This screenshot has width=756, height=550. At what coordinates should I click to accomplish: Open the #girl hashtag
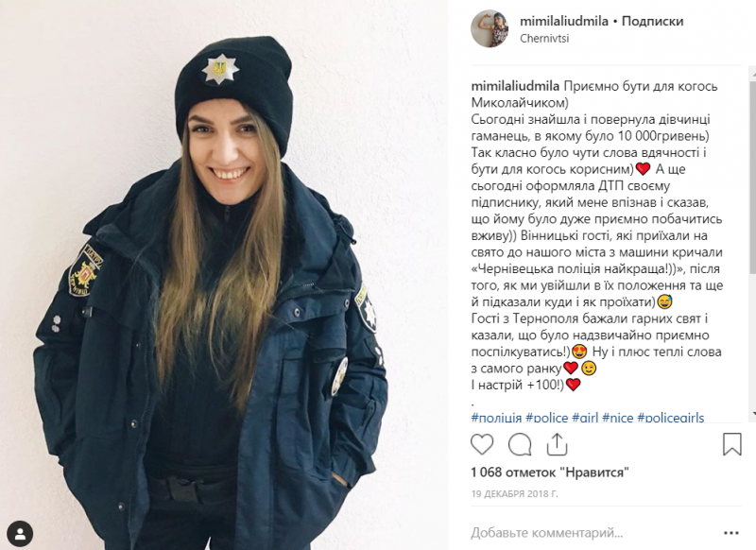[x=585, y=418]
